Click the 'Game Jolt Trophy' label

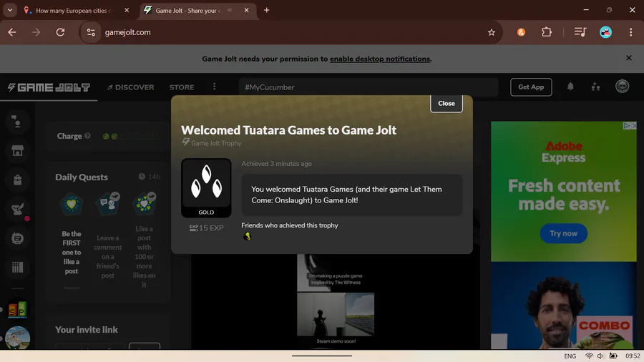(216, 143)
